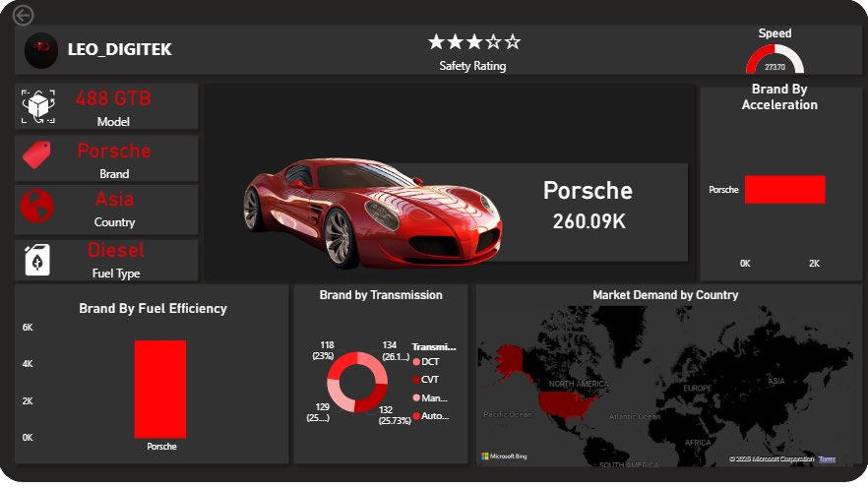Image resolution: width=868 pixels, height=488 pixels.
Task: Select the Asia country card
Action: click(106, 210)
